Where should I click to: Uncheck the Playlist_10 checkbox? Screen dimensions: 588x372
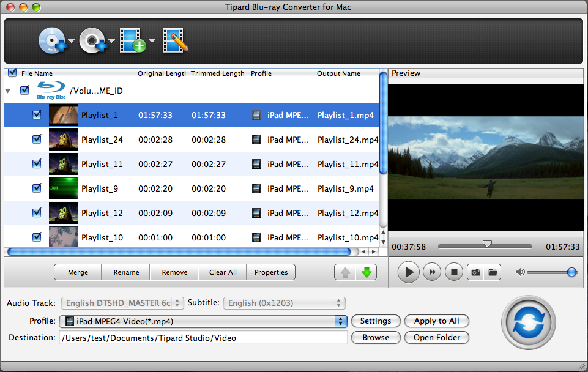pos(37,237)
